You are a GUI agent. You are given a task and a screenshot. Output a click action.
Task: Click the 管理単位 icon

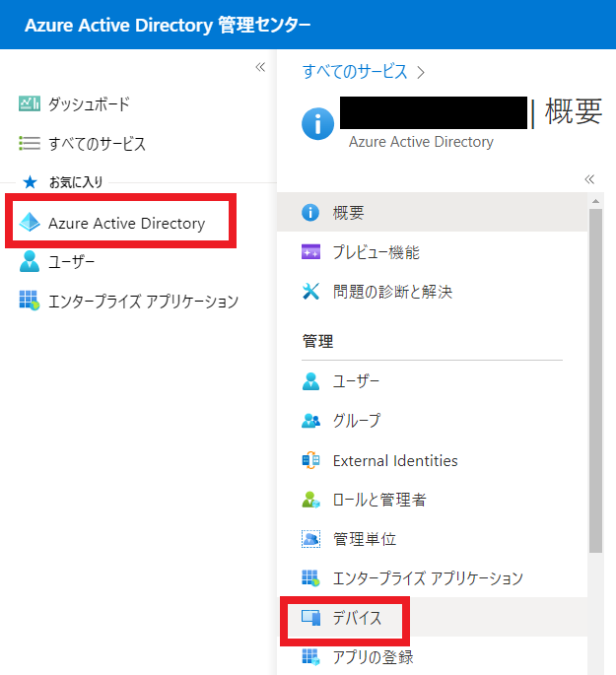point(310,539)
